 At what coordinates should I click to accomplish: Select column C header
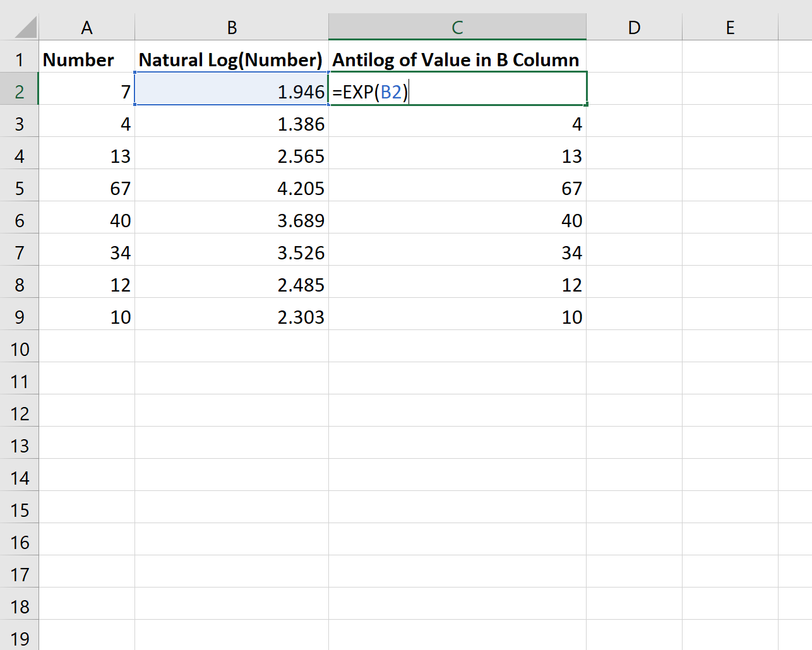point(458,27)
